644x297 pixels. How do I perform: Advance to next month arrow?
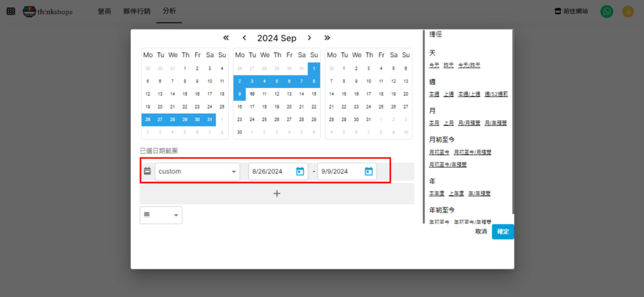tap(309, 38)
